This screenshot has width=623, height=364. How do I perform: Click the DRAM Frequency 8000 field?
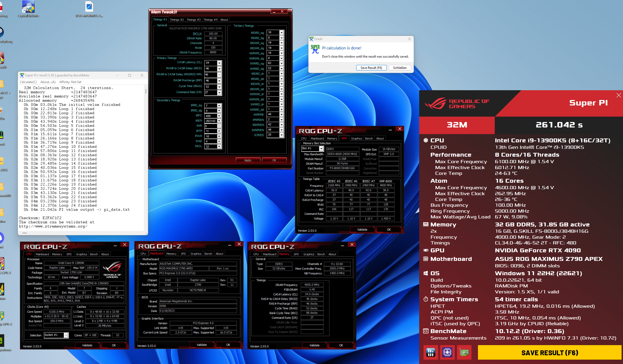[x=213, y=52]
